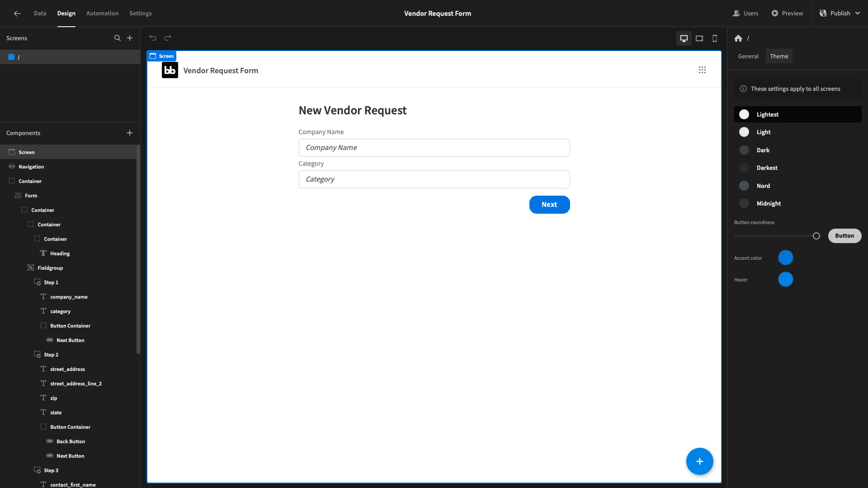
Task: Open the Publish dropdown chevron
Action: pos(858,14)
